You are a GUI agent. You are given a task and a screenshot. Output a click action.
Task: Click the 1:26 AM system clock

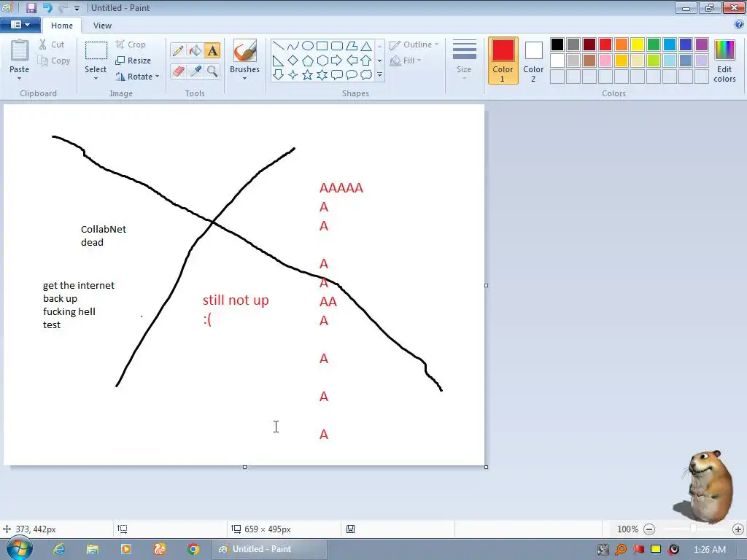[709, 549]
